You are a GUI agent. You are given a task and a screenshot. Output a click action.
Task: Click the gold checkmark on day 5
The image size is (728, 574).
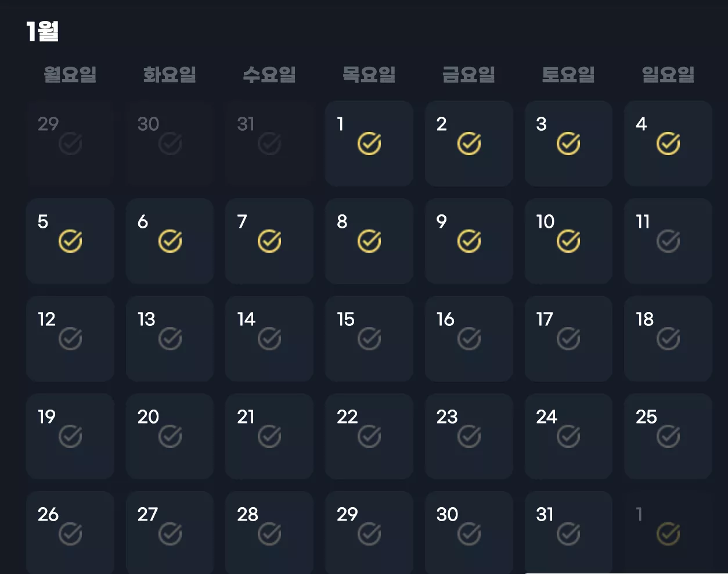70,241
